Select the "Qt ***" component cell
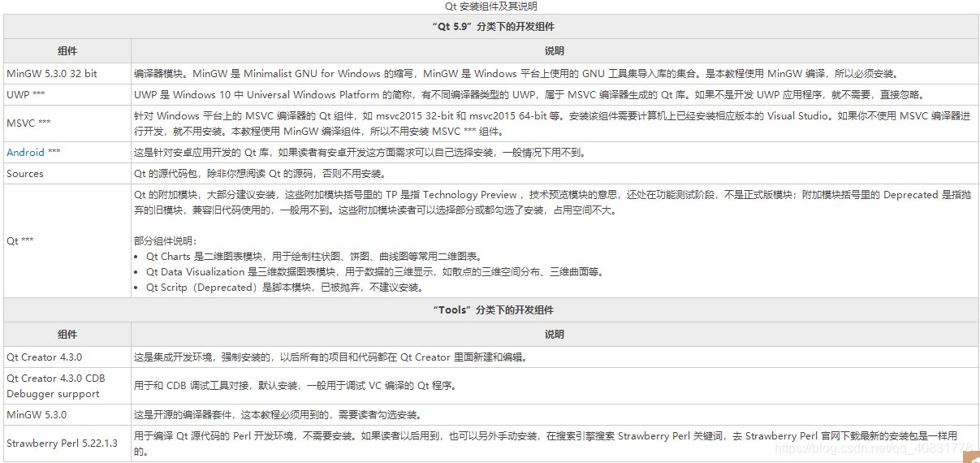The height and width of the screenshot is (463, 980). pos(67,241)
